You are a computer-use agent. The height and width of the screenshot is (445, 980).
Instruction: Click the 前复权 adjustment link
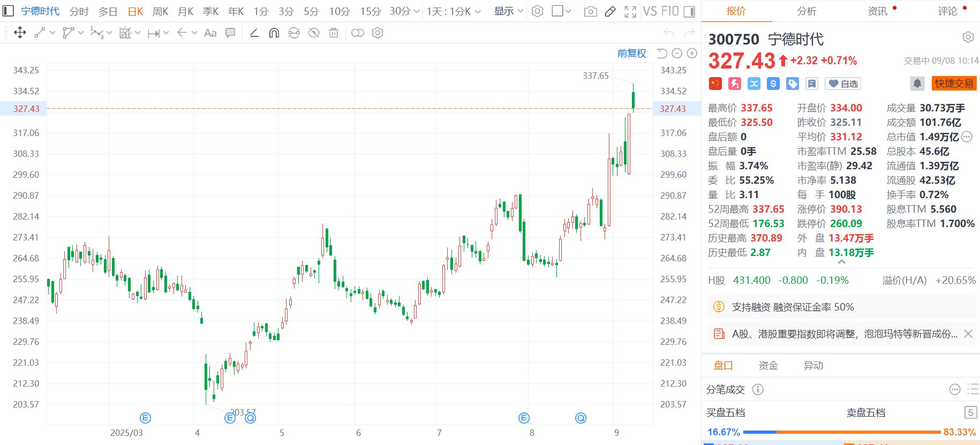pyautogui.click(x=632, y=53)
